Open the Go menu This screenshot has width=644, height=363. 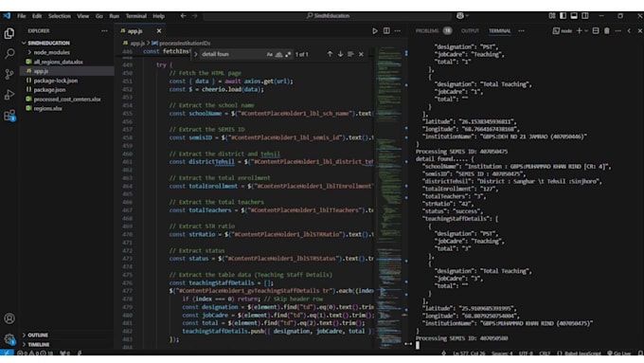click(x=99, y=16)
